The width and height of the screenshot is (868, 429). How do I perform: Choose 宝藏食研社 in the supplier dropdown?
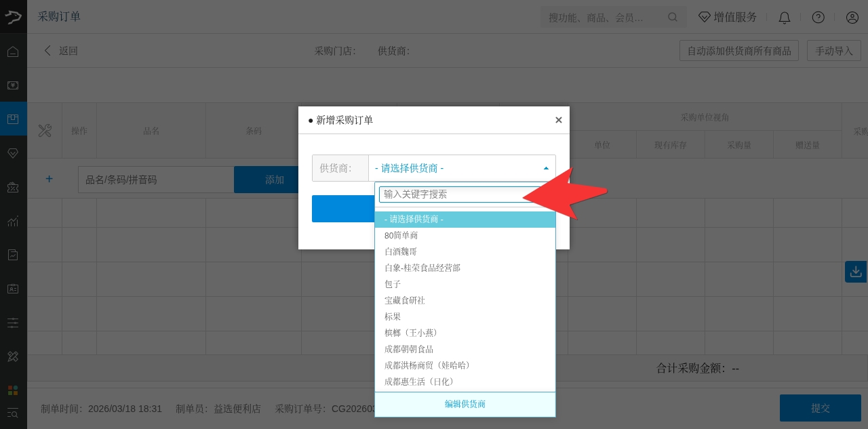click(x=405, y=300)
